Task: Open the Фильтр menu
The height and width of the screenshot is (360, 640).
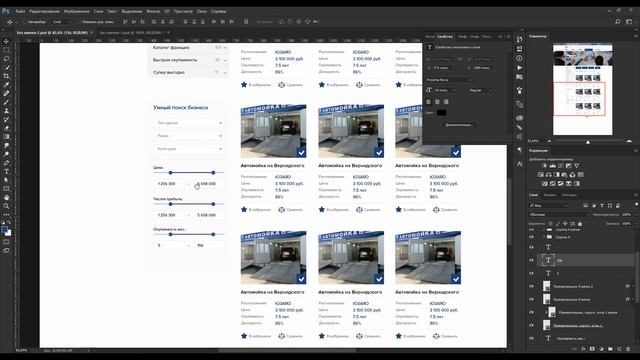Action: point(153,11)
